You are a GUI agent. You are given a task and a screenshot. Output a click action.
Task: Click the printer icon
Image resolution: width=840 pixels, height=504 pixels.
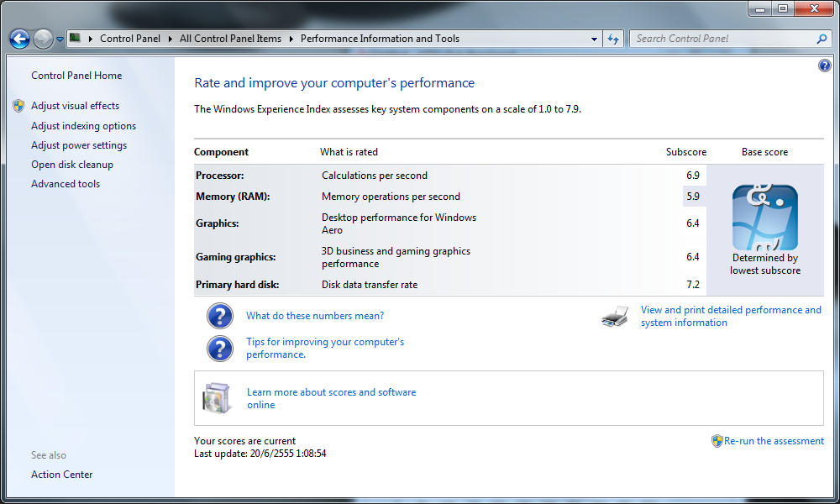coord(615,317)
